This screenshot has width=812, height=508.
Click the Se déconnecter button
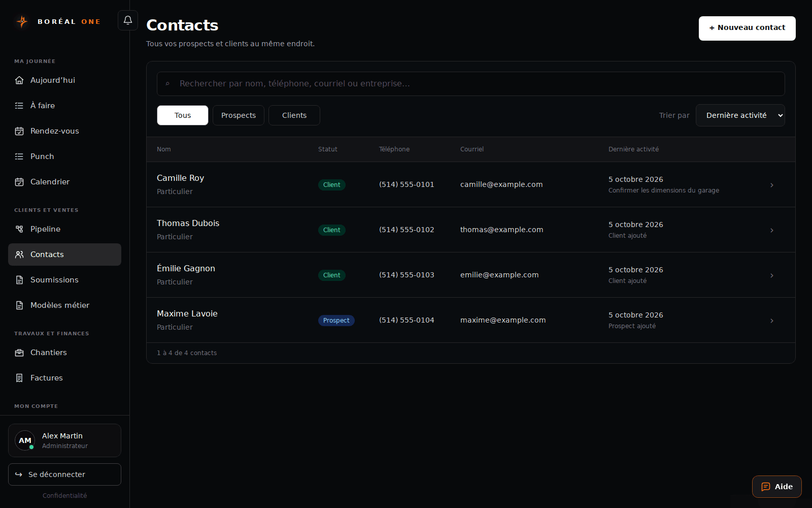coord(64,474)
